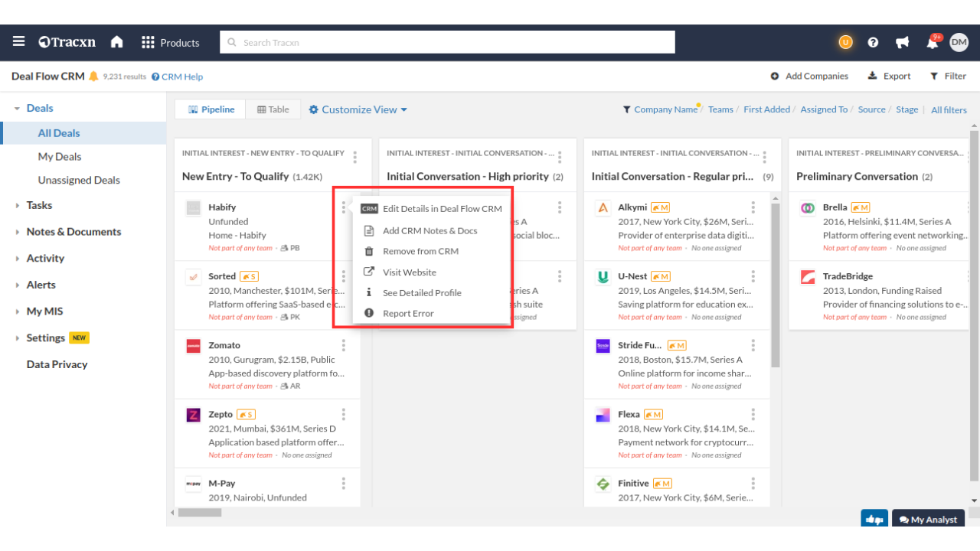Open the hamburger navigation menu
The width and height of the screenshot is (980, 551).
[x=18, y=42]
